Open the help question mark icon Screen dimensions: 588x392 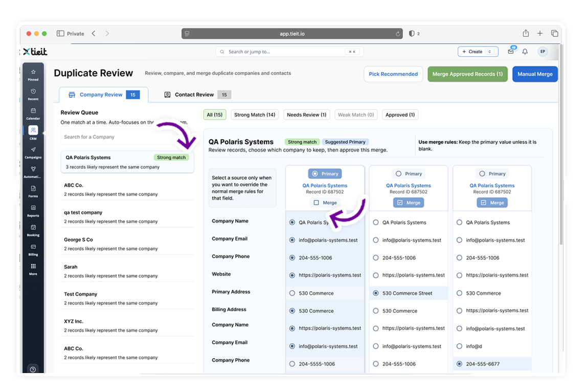coord(33,369)
